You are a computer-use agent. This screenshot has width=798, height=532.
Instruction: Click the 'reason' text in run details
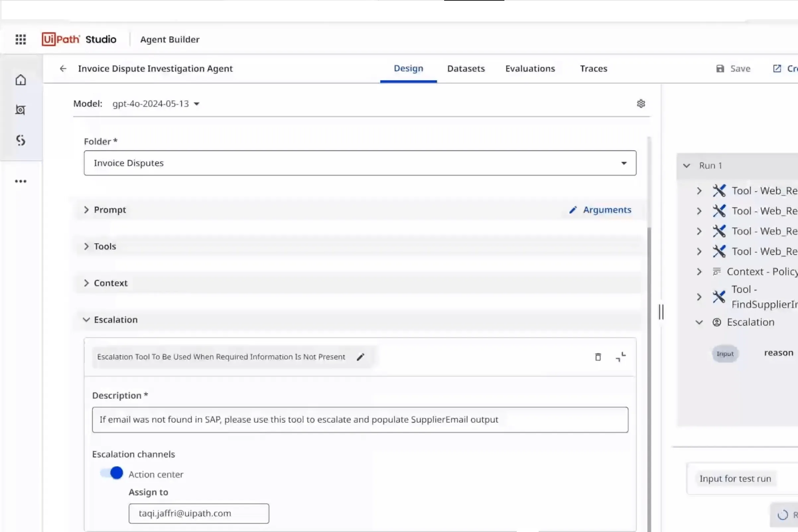pyautogui.click(x=779, y=353)
